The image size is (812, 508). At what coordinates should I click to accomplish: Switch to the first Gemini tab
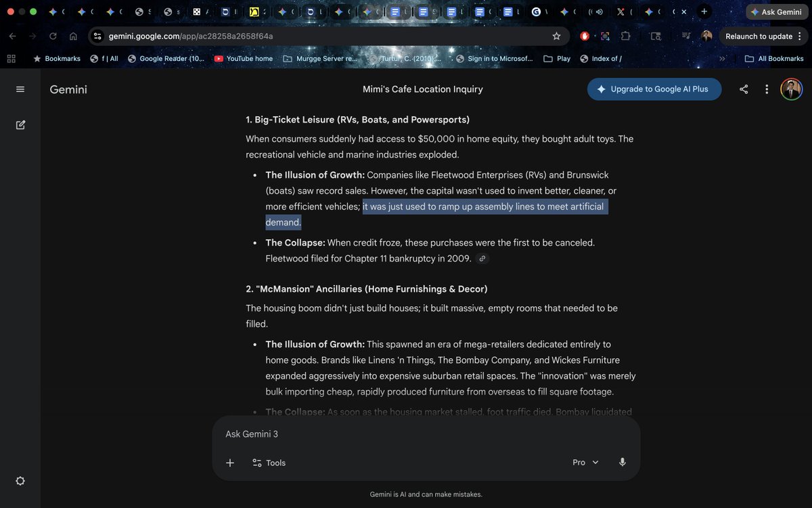[x=57, y=12]
